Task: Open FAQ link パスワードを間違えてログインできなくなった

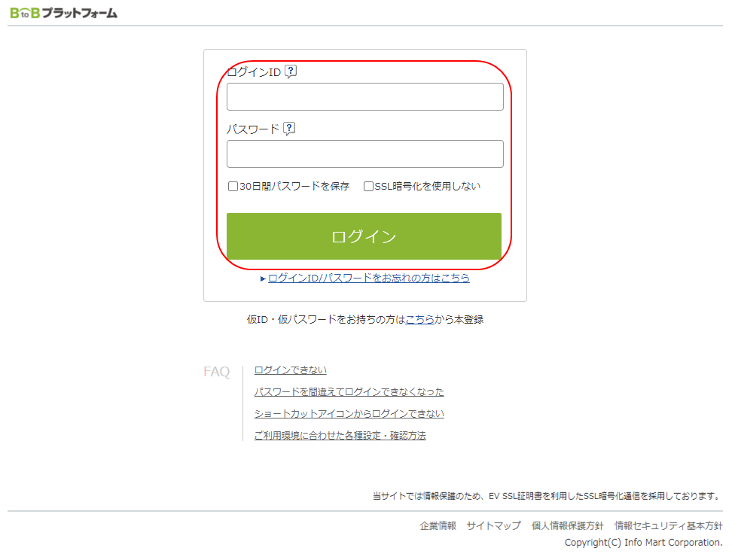Action: click(x=349, y=392)
